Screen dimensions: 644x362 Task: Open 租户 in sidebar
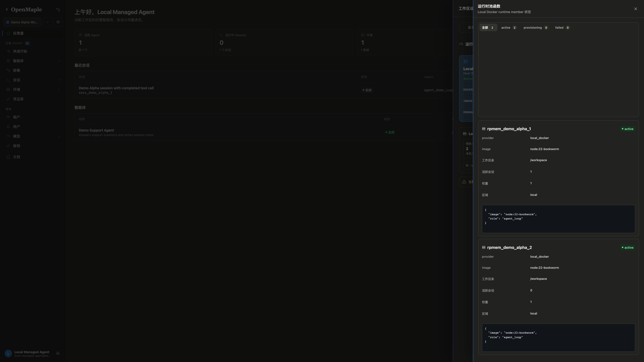32,117
